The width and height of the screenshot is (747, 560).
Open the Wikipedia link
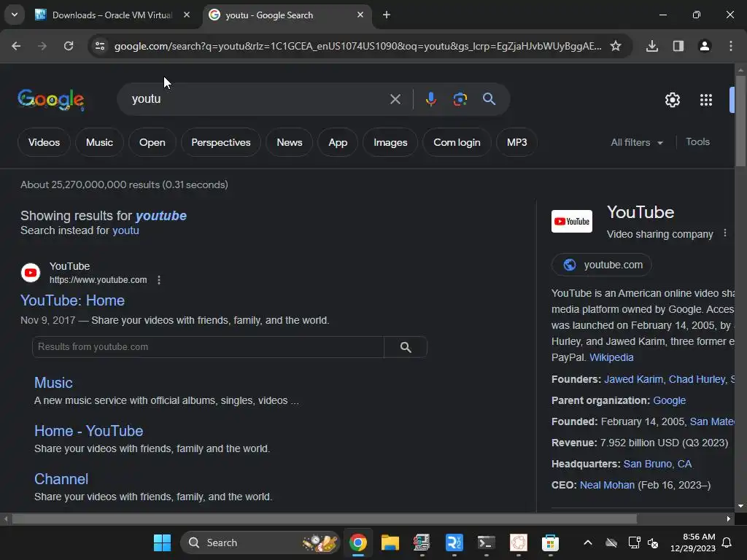tap(611, 357)
